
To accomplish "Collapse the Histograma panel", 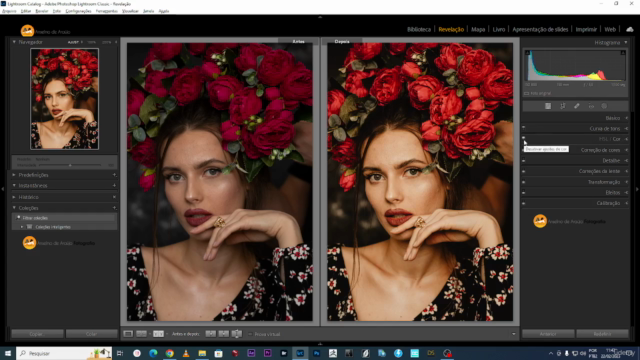I will [x=626, y=42].
